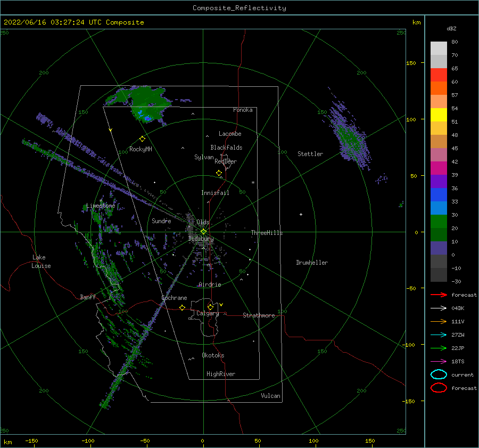Screen dimensions: 479x448
Task: Click the Sylvan label
Action: (x=204, y=157)
